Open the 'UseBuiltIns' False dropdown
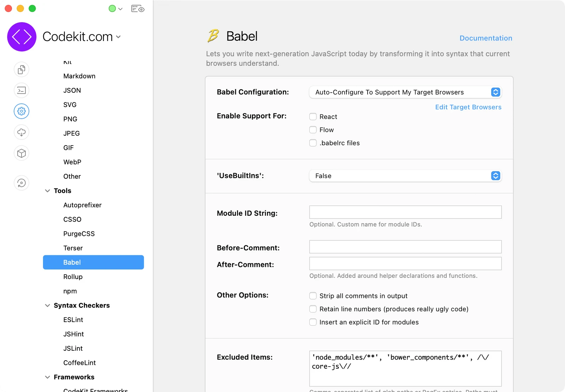The image size is (565, 392). pos(405,176)
